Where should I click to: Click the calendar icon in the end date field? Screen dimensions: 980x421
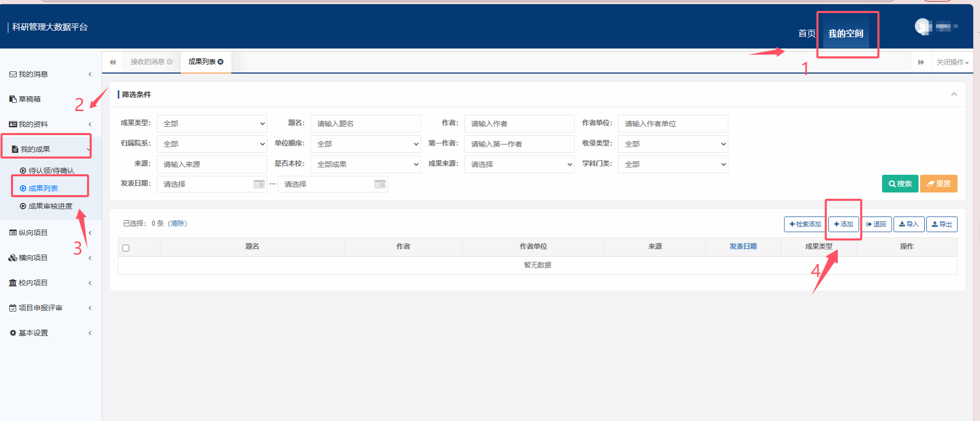pyautogui.click(x=379, y=184)
